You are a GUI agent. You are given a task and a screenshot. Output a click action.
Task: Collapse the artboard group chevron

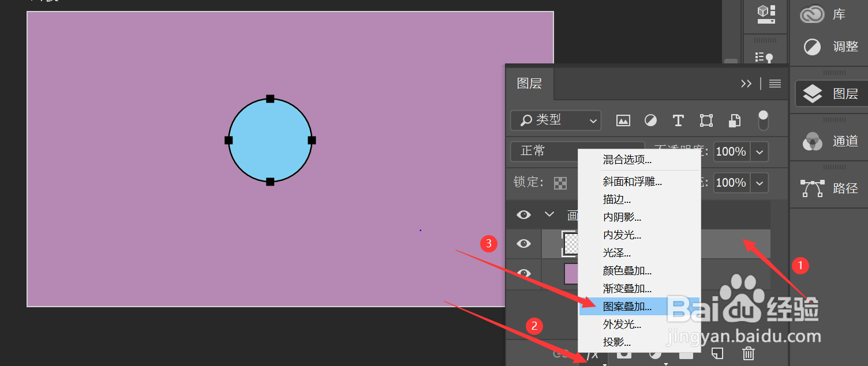click(549, 214)
